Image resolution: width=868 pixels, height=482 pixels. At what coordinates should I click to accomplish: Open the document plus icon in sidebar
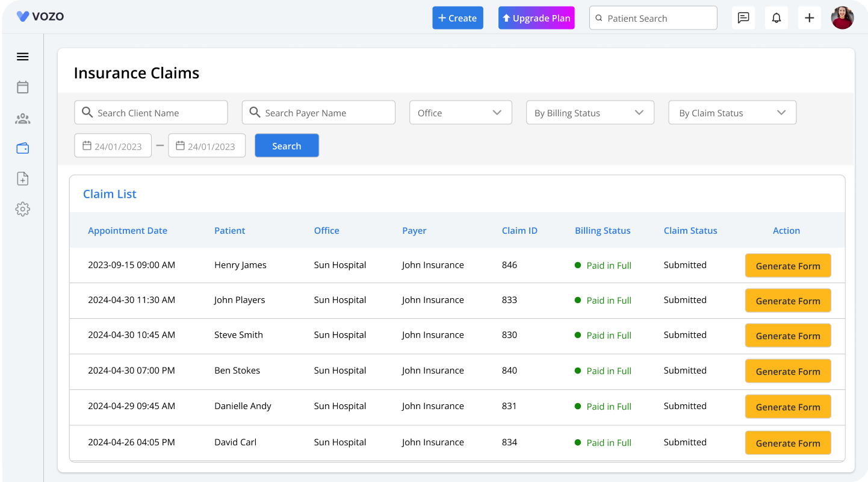pyautogui.click(x=23, y=179)
